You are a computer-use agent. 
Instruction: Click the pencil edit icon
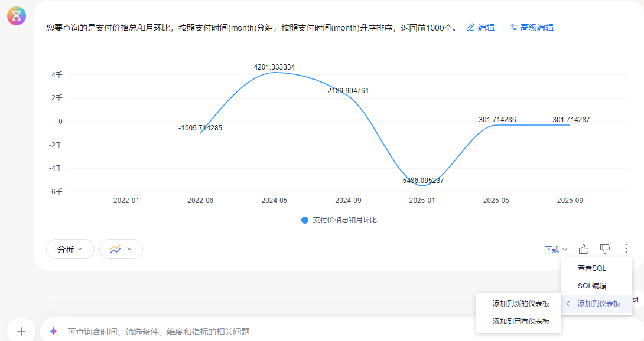pos(470,28)
